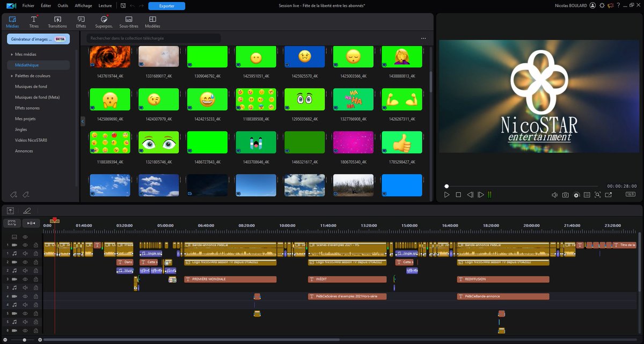Select Vidéos NicoSTAR8 in sidebar
The height and width of the screenshot is (344, 644).
point(31,140)
